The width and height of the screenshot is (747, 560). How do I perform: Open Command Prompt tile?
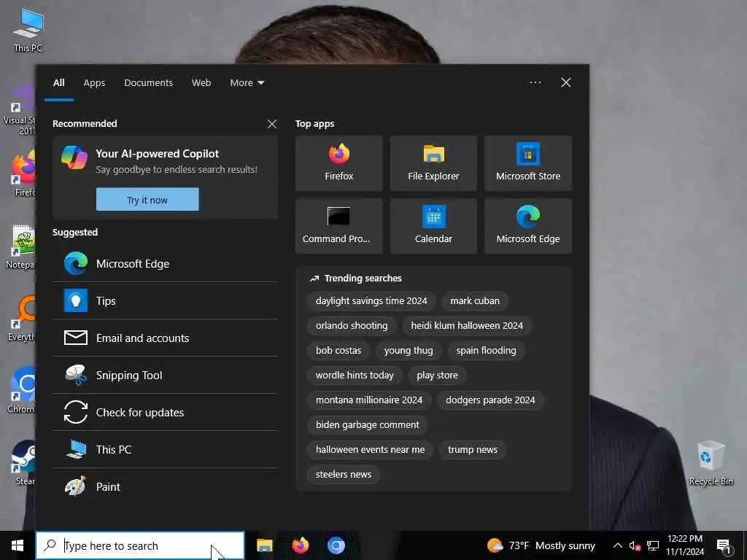pyautogui.click(x=338, y=226)
